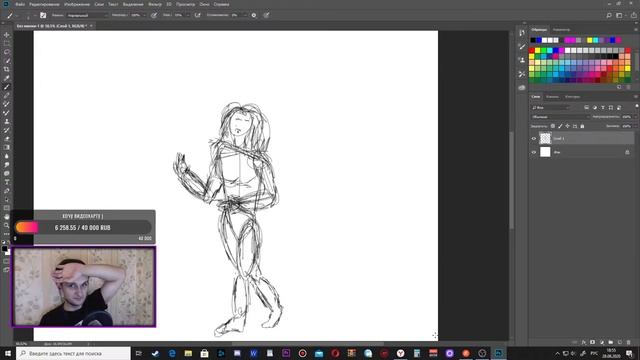640x360 pixels.
Task: Select the Eraser tool
Action: pyautogui.click(x=7, y=139)
